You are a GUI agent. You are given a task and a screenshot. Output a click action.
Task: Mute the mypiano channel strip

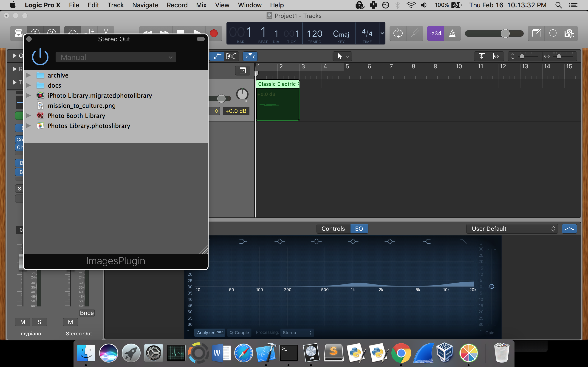click(23, 322)
